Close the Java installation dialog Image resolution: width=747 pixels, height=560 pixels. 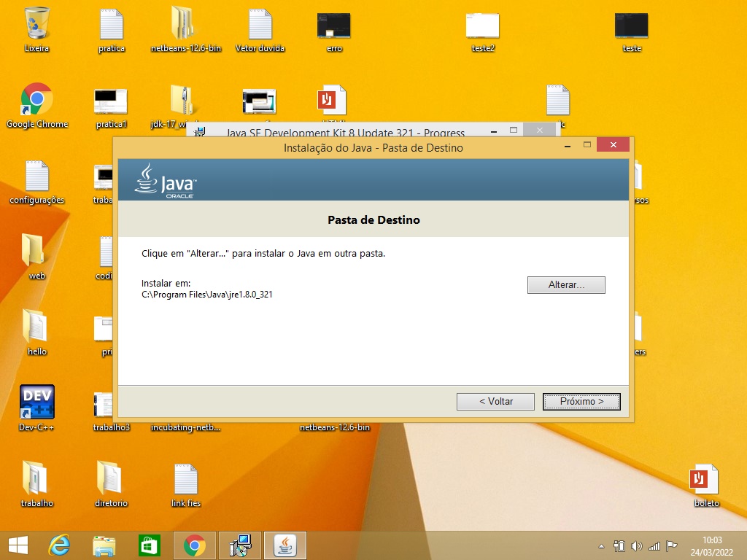point(613,145)
